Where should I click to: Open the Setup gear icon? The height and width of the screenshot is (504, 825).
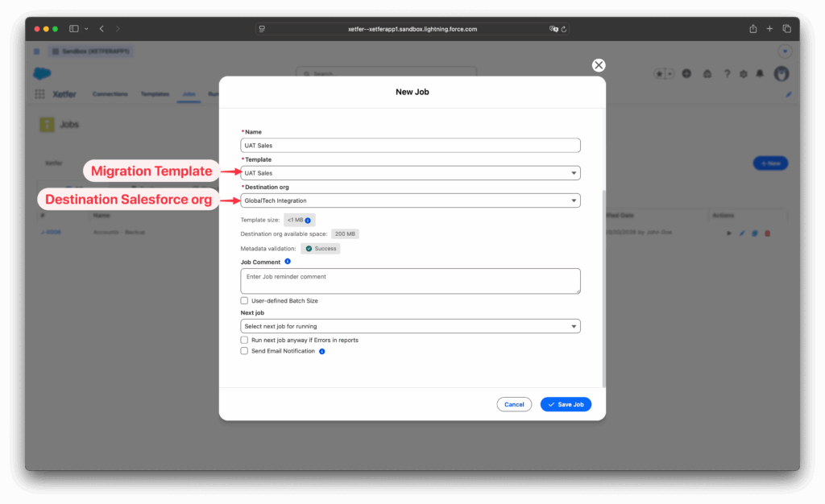744,74
